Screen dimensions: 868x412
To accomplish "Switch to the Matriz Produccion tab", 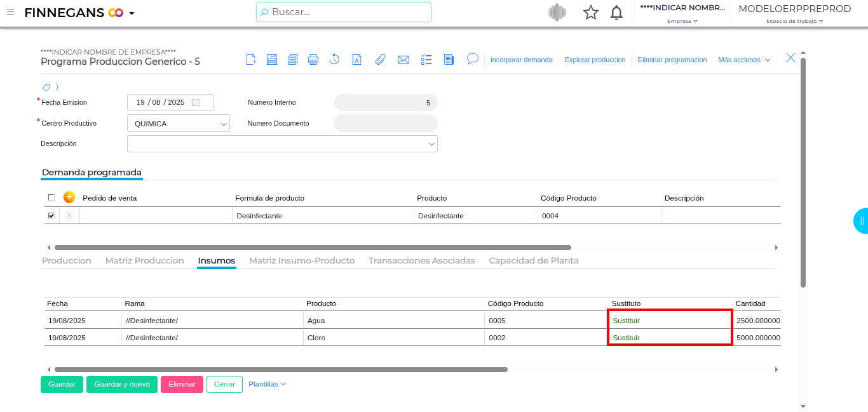I will [144, 261].
